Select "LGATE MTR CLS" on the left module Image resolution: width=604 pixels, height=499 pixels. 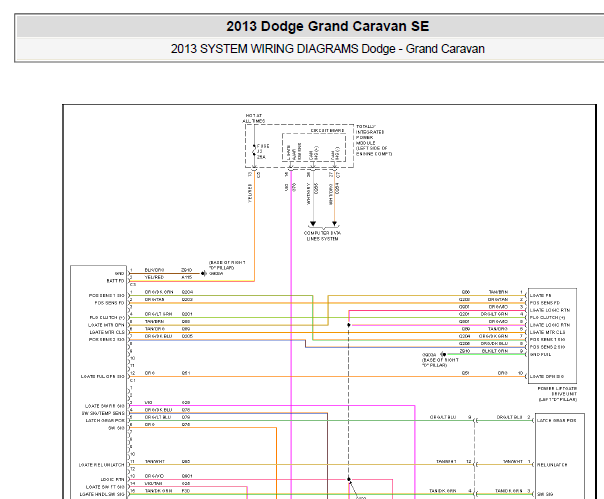pyautogui.click(x=107, y=332)
